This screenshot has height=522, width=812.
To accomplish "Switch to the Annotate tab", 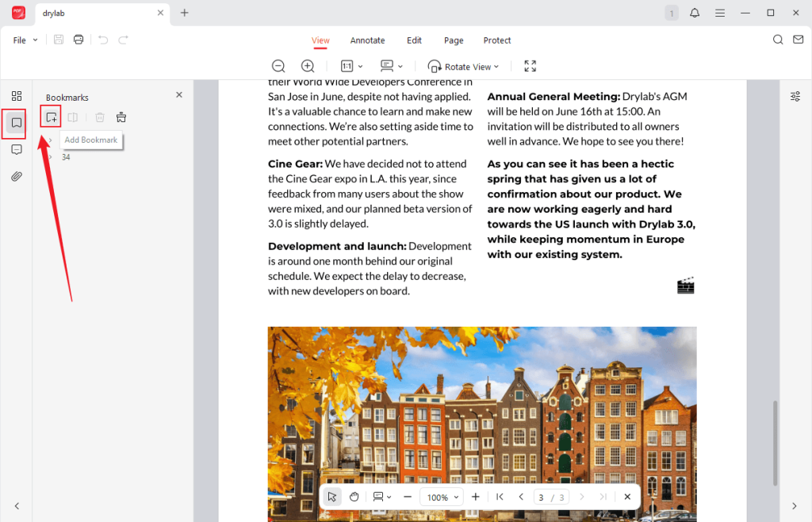I will [x=367, y=40].
